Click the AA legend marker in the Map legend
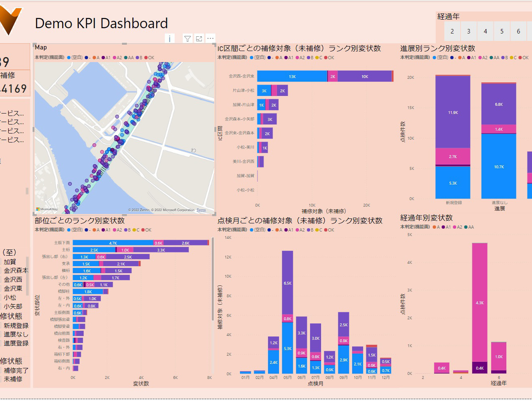The width and height of the screenshot is (532, 401). coord(126,58)
